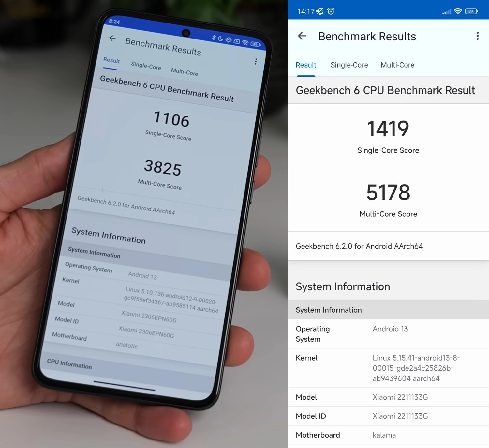This screenshot has width=489, height=448.
Task: Switch to Multi-Core tab on right screen
Action: click(397, 65)
